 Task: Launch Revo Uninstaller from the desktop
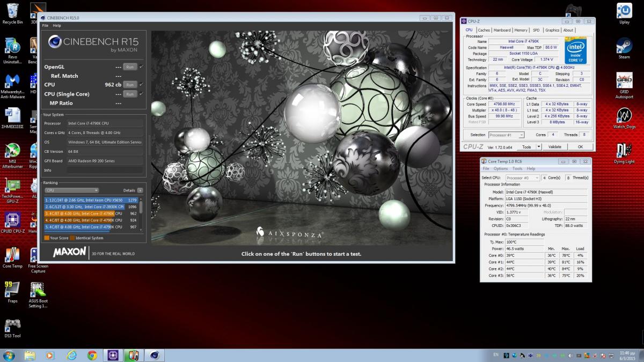click(x=12, y=51)
